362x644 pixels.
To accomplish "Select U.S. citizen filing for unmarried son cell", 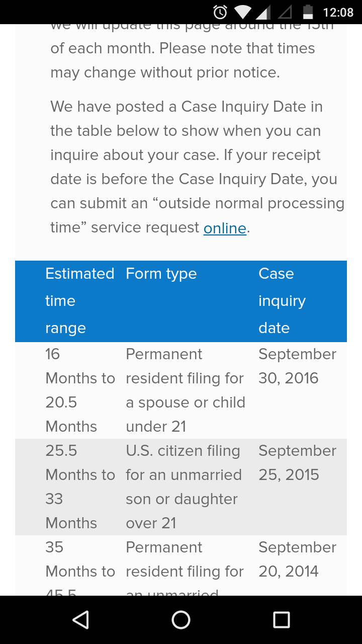I will pos(184,487).
